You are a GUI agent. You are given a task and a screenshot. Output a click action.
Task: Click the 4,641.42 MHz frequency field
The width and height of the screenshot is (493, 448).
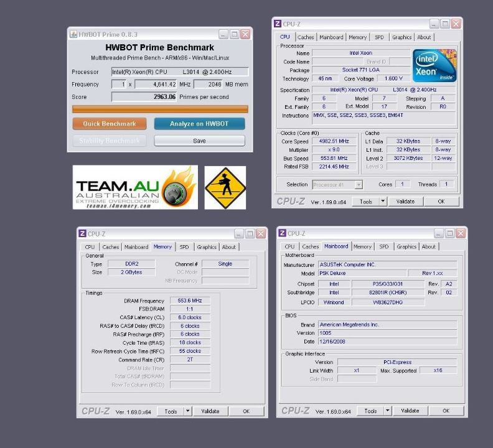tap(156, 84)
